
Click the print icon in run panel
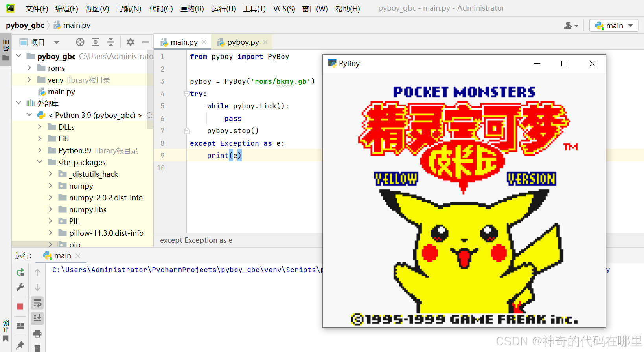pos(37,334)
